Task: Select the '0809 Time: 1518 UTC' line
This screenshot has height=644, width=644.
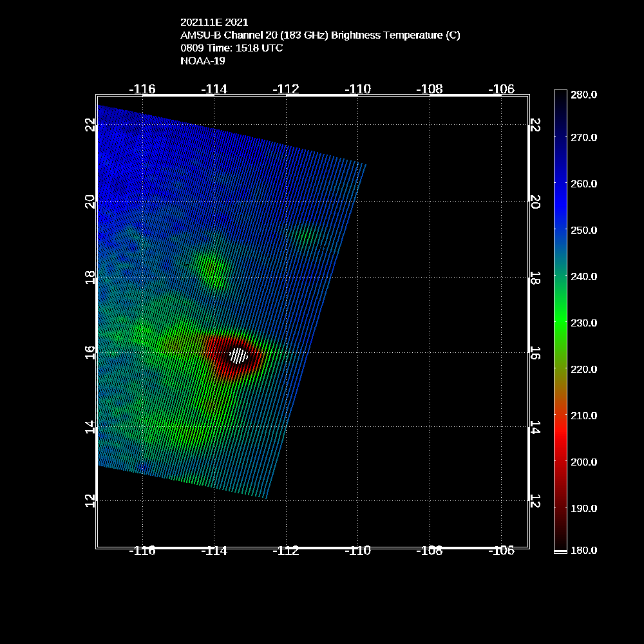Action: click(232, 48)
